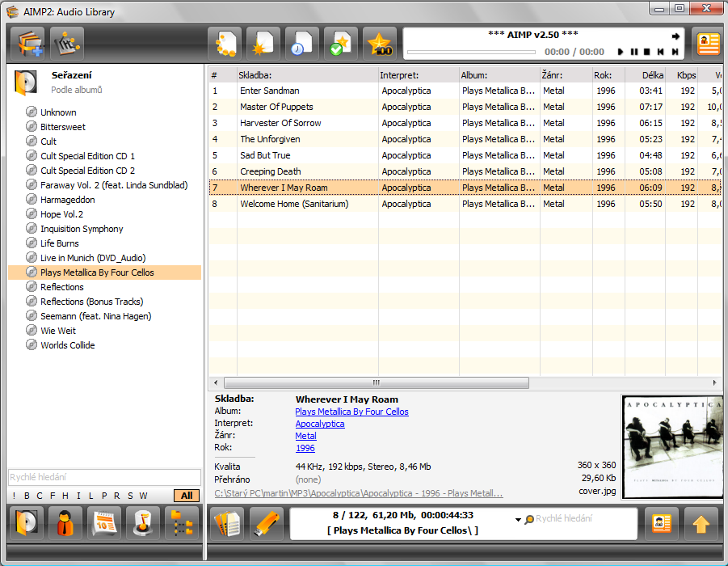The width and height of the screenshot is (728, 566).
Task: Click the USB flash drive icon
Action: 267,524
